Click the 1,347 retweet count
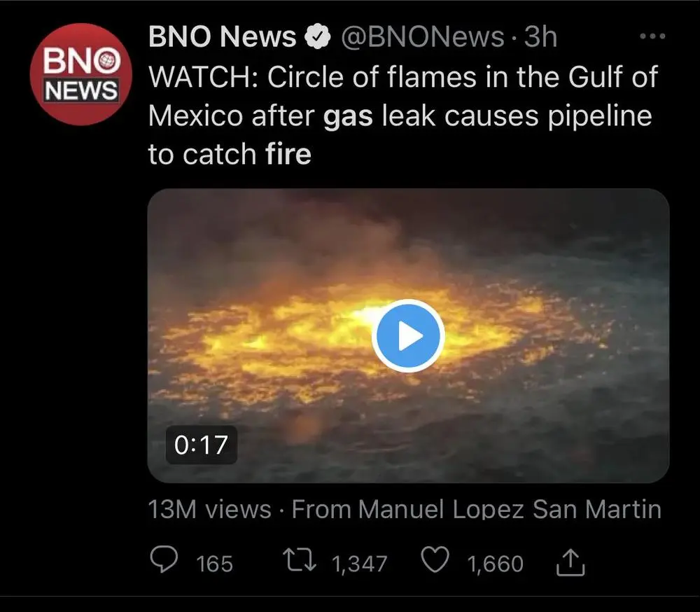Screen dimensions: 700x612 pyautogui.click(x=362, y=561)
